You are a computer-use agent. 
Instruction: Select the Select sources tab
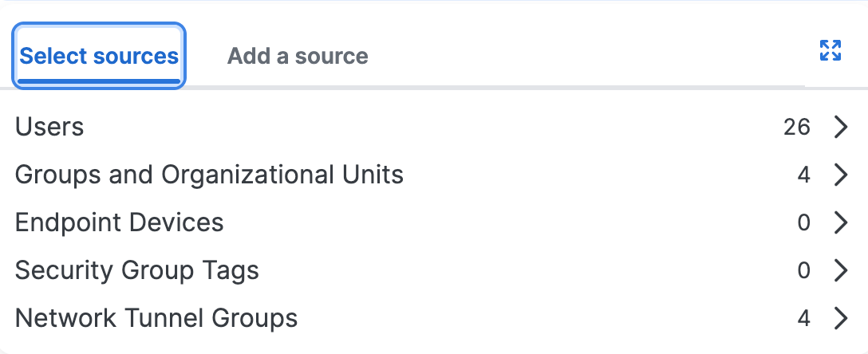click(x=99, y=57)
